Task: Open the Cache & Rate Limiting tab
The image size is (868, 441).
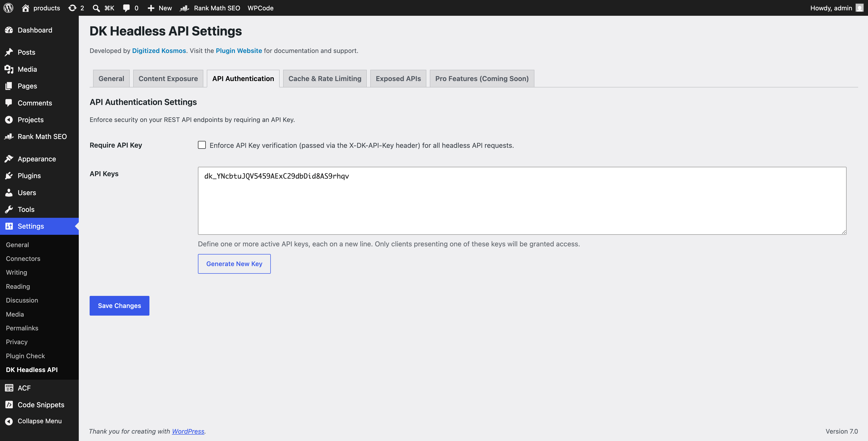Action: (325, 79)
